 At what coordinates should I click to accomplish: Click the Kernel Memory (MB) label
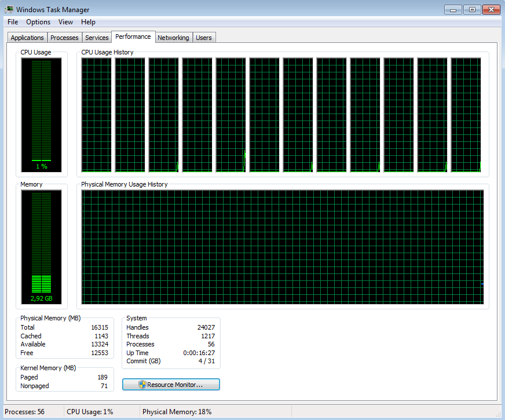(48, 368)
